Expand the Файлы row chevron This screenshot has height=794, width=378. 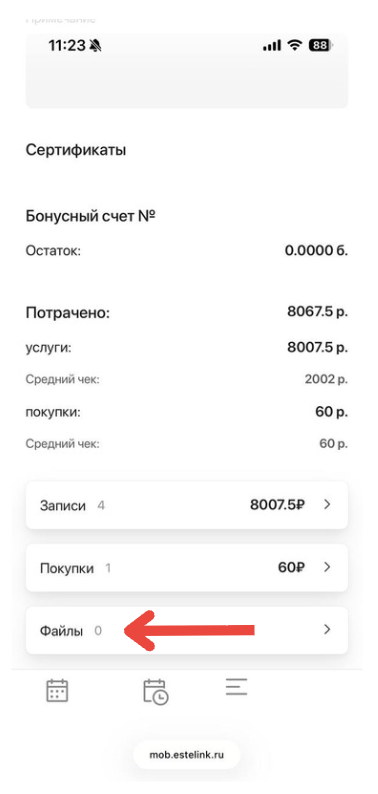[327, 629]
